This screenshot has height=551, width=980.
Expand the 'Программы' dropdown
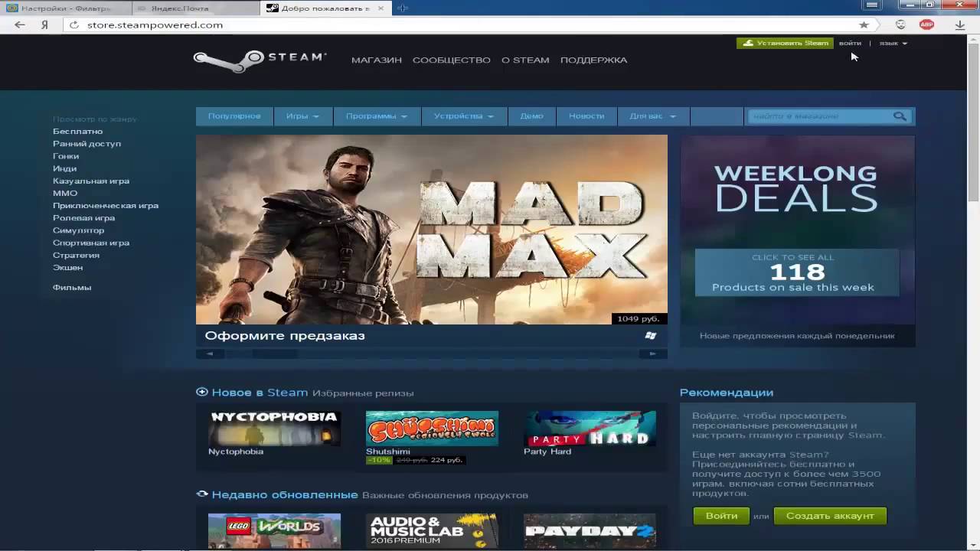[x=377, y=116]
